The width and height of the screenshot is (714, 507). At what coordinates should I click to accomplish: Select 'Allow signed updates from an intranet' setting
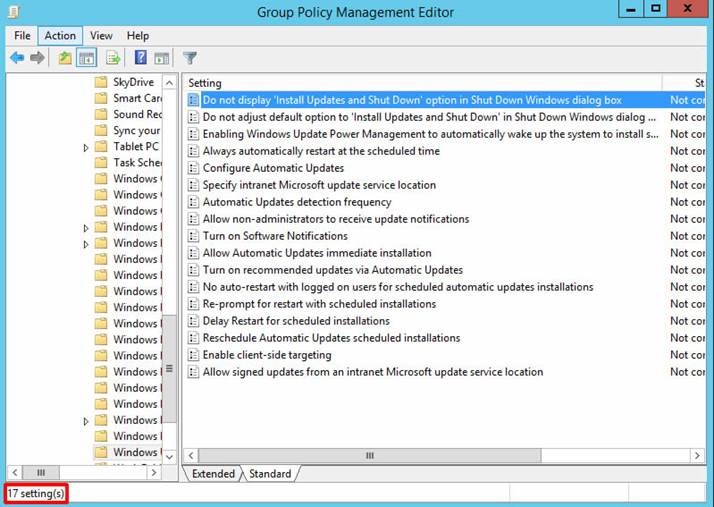click(372, 372)
